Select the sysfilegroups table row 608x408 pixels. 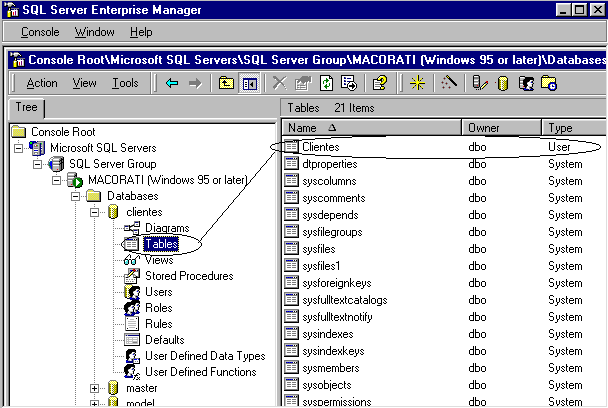444,232
